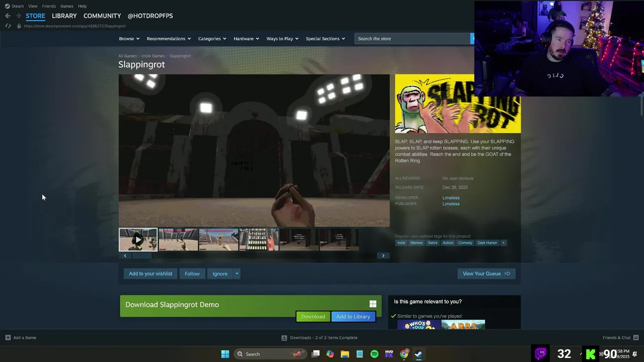Click the Windows taskbar Search box
644x362 pixels.
point(270,354)
